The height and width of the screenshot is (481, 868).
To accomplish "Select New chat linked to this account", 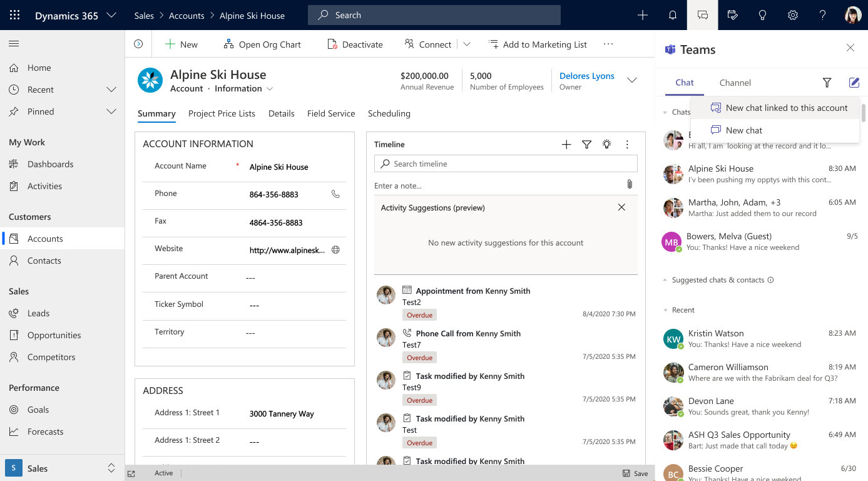I will 774,108.
